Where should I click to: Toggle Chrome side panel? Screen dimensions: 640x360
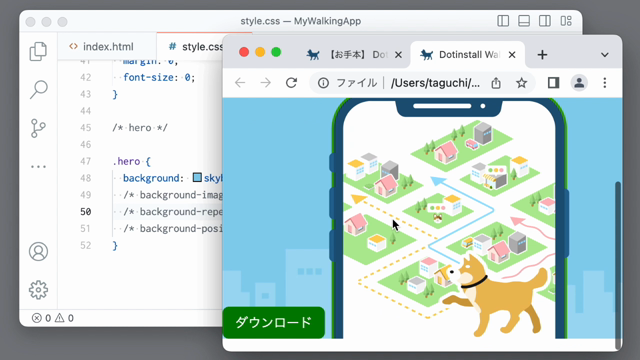point(553,83)
